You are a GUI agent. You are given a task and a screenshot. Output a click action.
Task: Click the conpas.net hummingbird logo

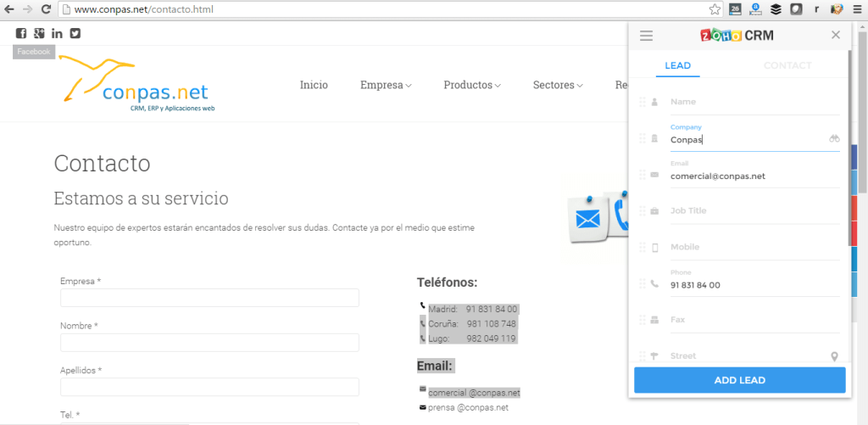[x=136, y=83]
